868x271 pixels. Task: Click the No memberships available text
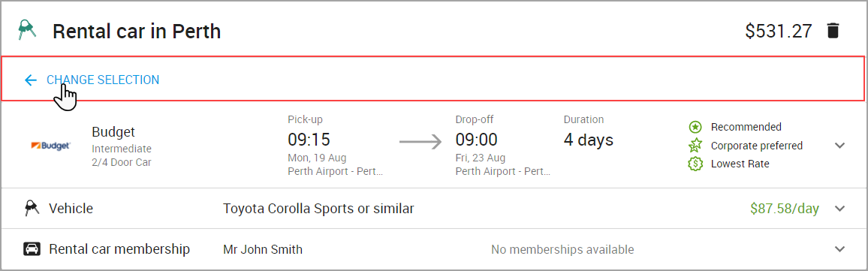(x=562, y=249)
